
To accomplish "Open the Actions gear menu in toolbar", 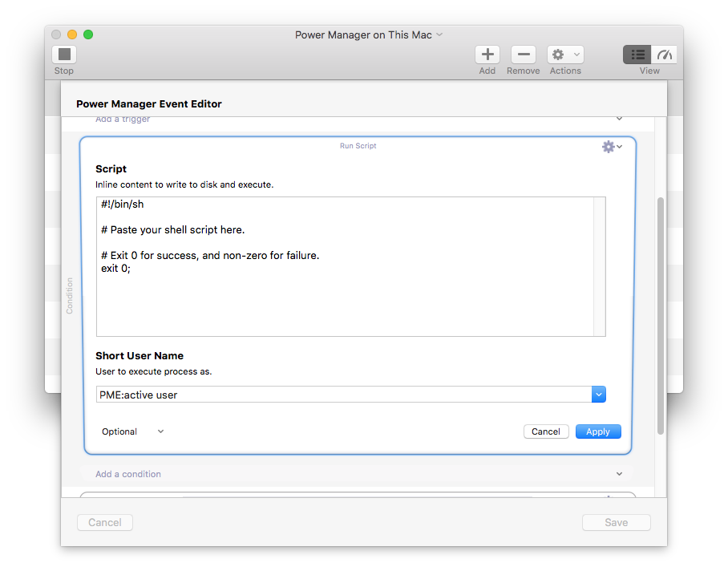I will (x=565, y=55).
